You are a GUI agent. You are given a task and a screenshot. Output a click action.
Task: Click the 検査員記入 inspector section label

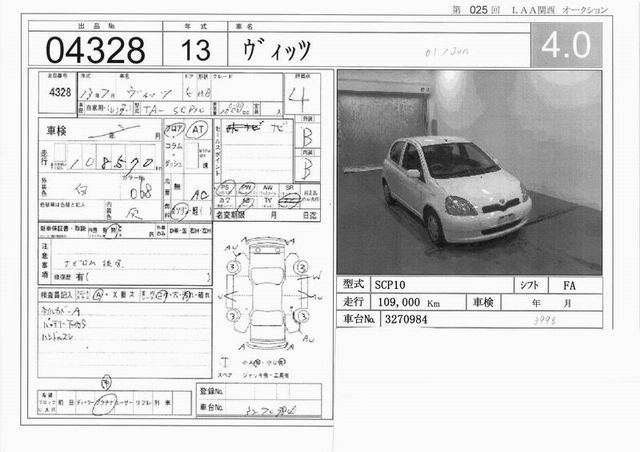[56, 295]
